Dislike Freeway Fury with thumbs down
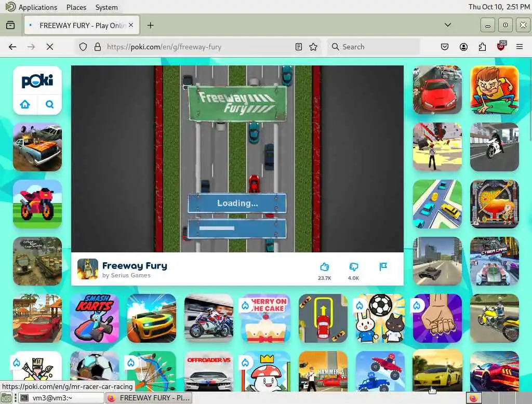The width and height of the screenshot is (532, 404). (x=353, y=267)
